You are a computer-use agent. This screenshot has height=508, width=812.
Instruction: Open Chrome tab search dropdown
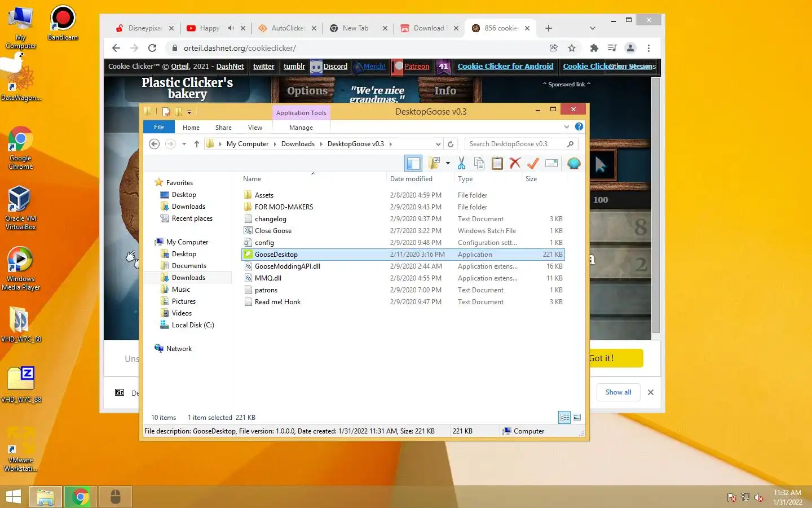coord(592,28)
